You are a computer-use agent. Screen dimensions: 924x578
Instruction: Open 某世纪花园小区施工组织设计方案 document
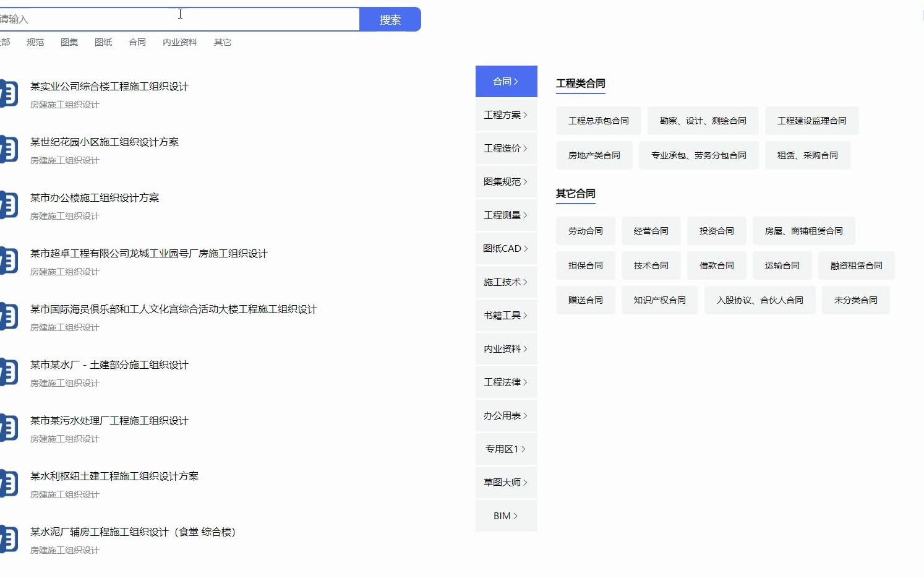[x=105, y=142]
